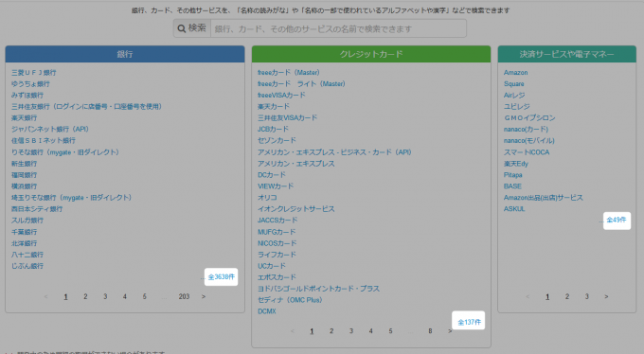Open ライフカード

tap(277, 255)
